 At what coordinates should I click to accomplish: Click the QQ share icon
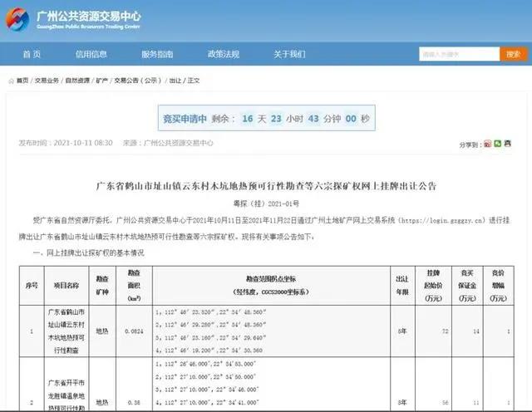508,144
